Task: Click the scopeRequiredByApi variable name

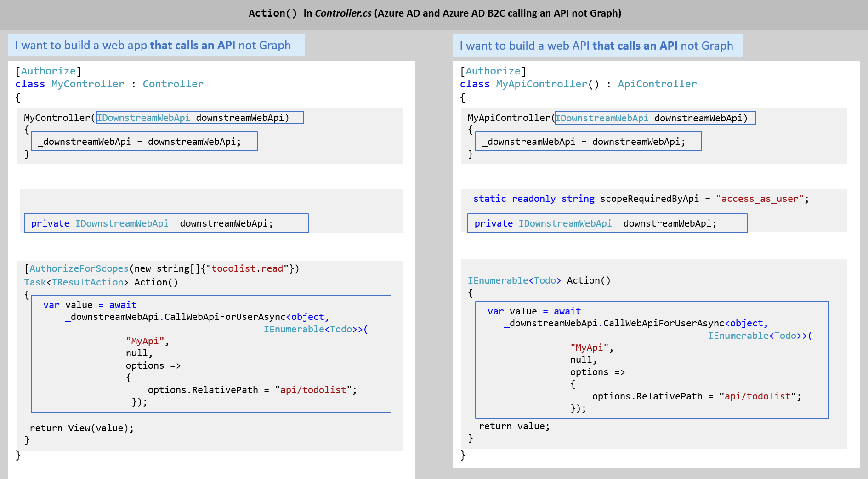Action: coord(649,199)
